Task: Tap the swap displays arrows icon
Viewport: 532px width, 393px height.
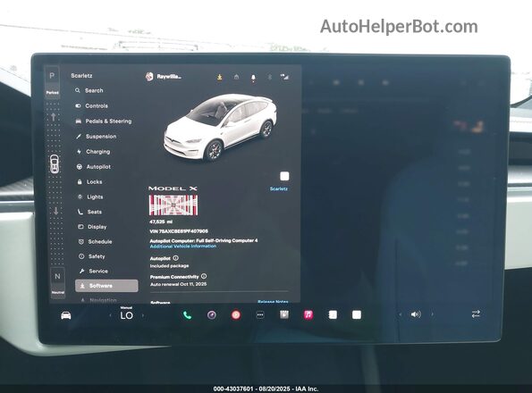Action: (476, 314)
